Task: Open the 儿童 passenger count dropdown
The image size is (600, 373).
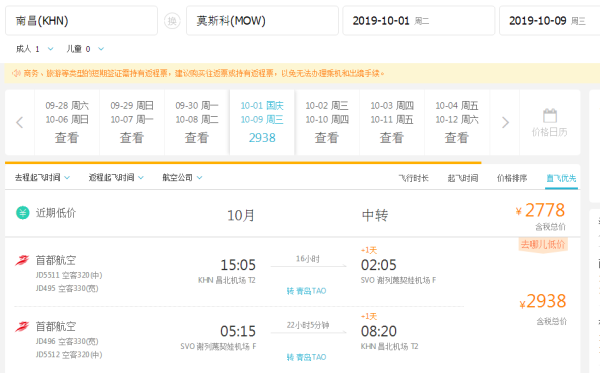Action: (85, 49)
